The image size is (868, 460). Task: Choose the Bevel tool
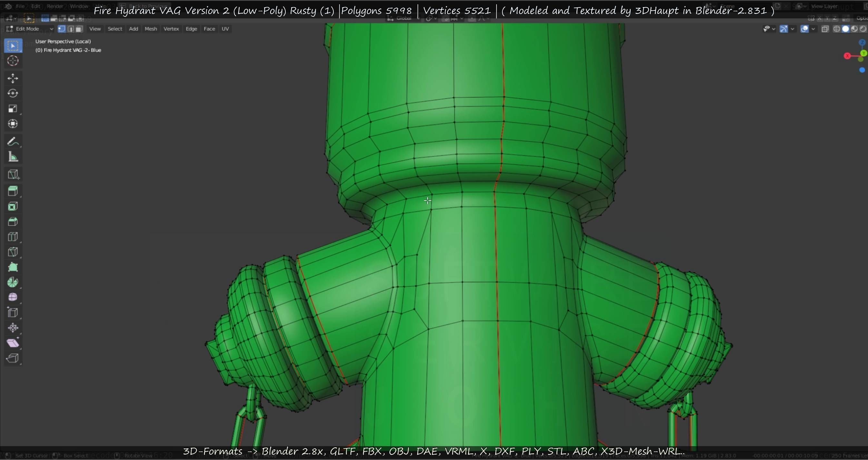pyautogui.click(x=13, y=221)
